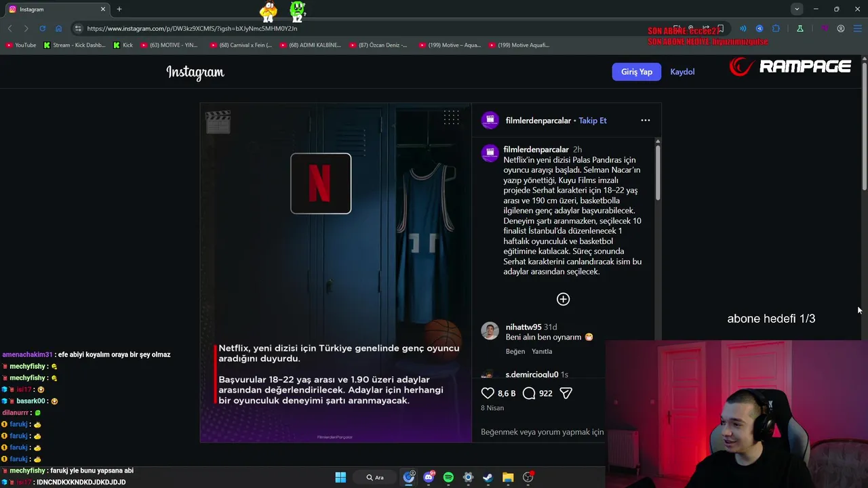Click the Kaydol sign-up link
The image size is (868, 488).
pyautogui.click(x=682, y=72)
